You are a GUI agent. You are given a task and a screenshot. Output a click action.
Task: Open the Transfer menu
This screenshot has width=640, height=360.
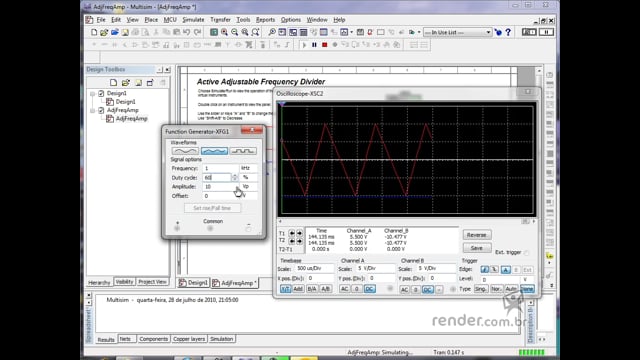click(220, 20)
